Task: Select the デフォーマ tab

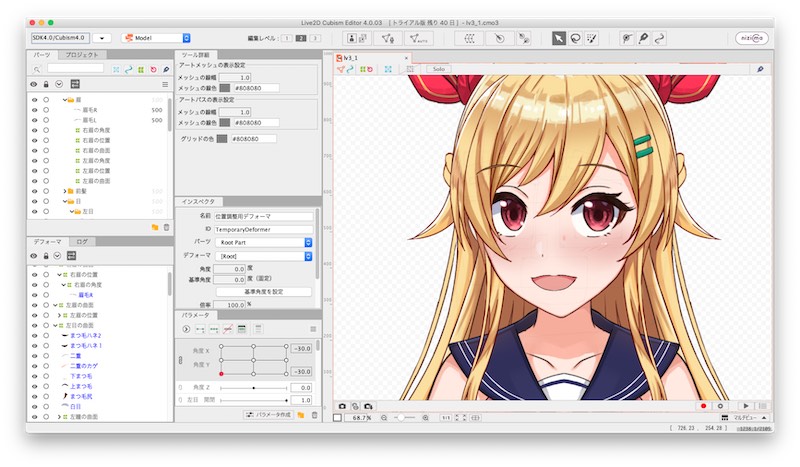Action: click(47, 241)
